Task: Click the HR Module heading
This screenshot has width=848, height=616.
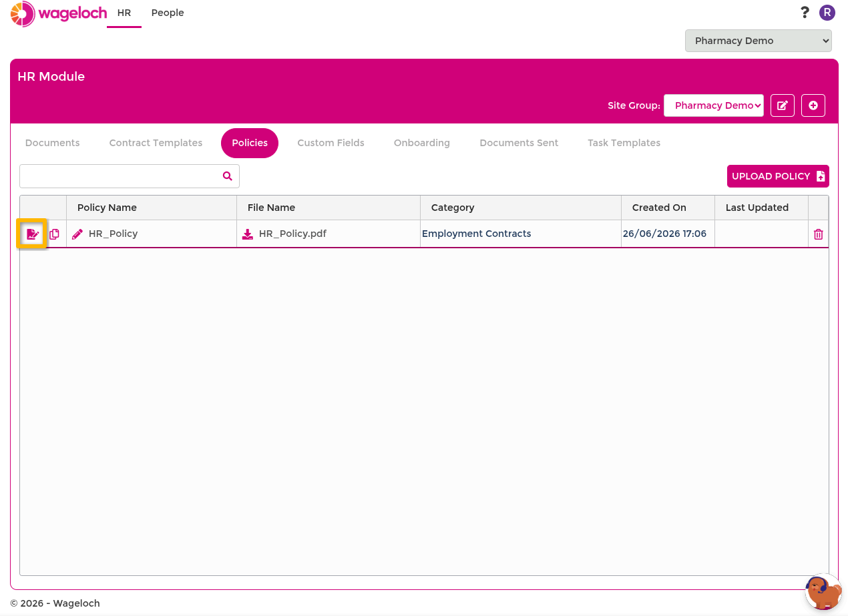Action: tap(51, 77)
